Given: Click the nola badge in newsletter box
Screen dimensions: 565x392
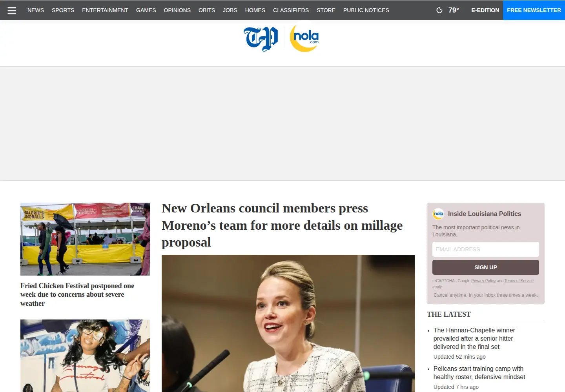Looking at the screenshot, I should [438, 214].
